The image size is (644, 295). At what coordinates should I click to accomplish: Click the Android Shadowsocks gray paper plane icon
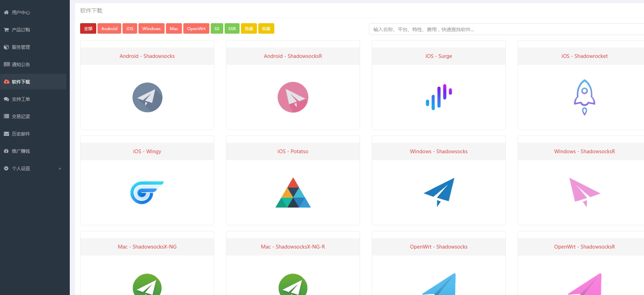[x=147, y=97]
